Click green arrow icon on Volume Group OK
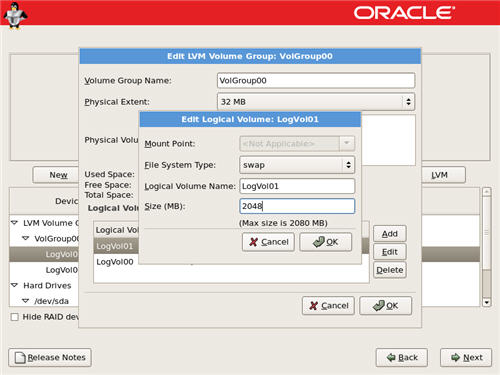The width and height of the screenshot is (500, 375). pos(379,306)
